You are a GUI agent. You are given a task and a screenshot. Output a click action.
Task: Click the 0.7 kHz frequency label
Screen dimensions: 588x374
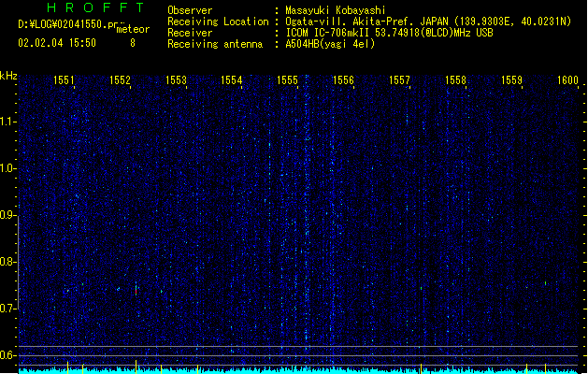tap(8, 309)
